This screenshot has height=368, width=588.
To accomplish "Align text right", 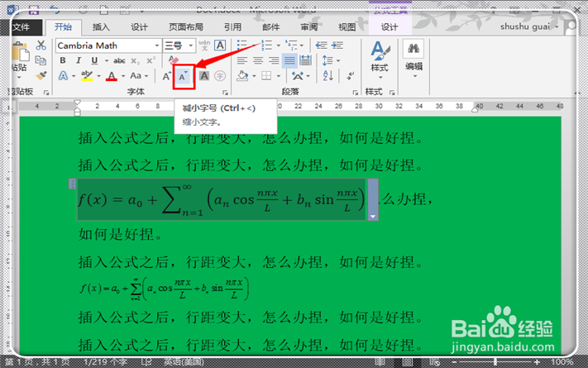I will tap(274, 60).
